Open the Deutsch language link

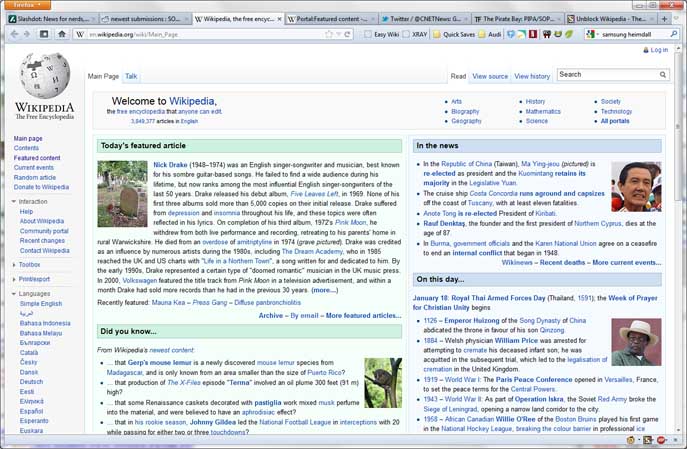click(x=31, y=382)
